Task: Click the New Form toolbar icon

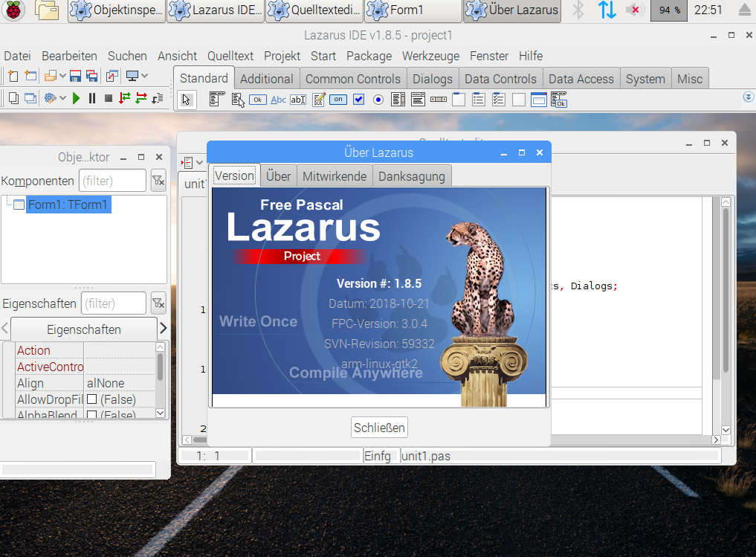Action: [x=31, y=76]
